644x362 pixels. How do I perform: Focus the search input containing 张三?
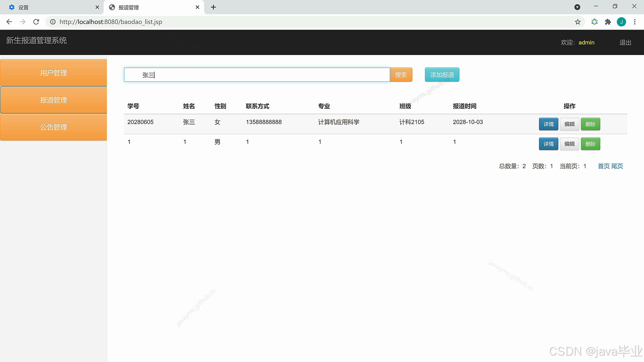(x=257, y=75)
